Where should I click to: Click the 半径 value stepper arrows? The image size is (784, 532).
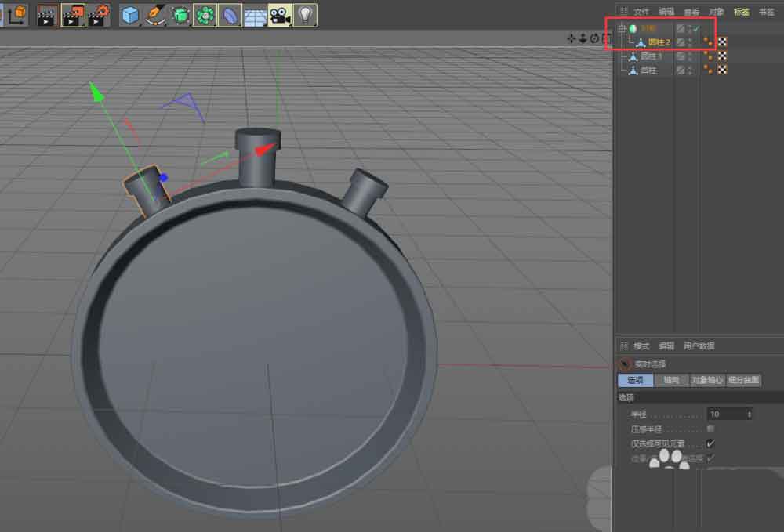click(x=750, y=414)
